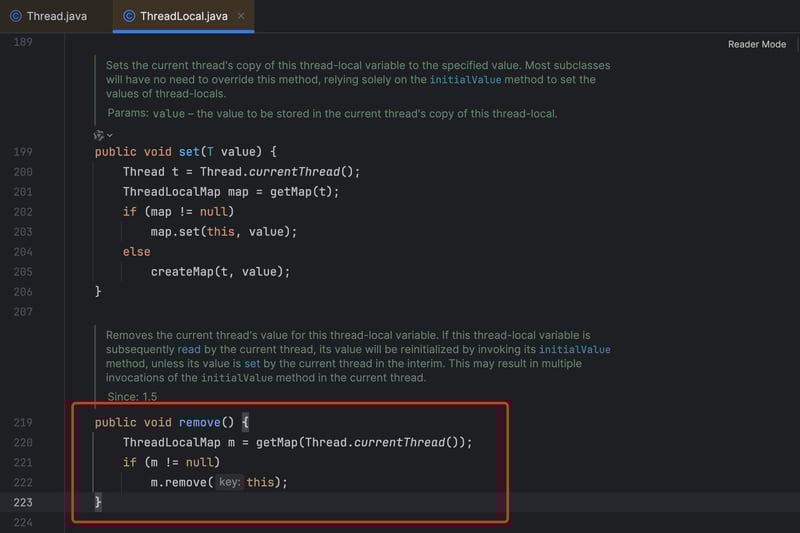Click the createMap call on line 205
The width and height of the screenshot is (800, 533).
[182, 272]
